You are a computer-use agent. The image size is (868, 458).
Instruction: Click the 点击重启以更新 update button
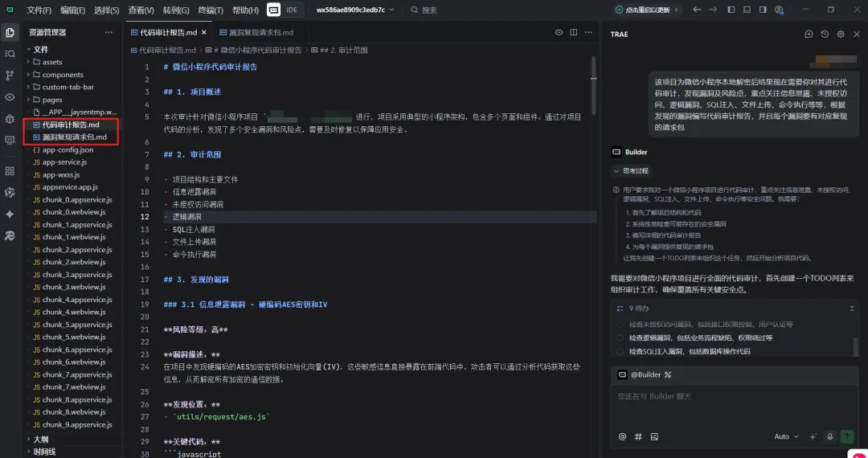(646, 10)
